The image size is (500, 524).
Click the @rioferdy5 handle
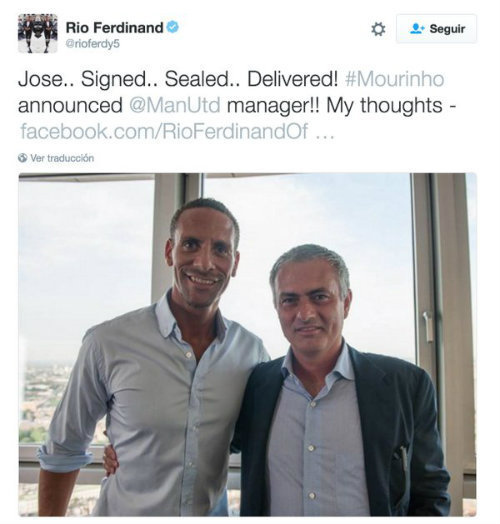93,44
